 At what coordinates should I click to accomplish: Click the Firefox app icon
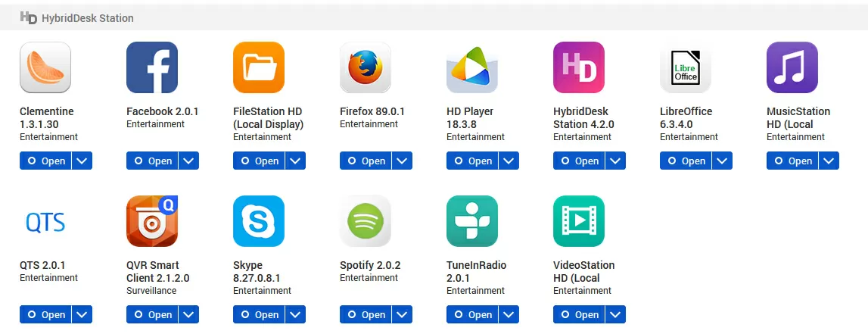coord(366,67)
